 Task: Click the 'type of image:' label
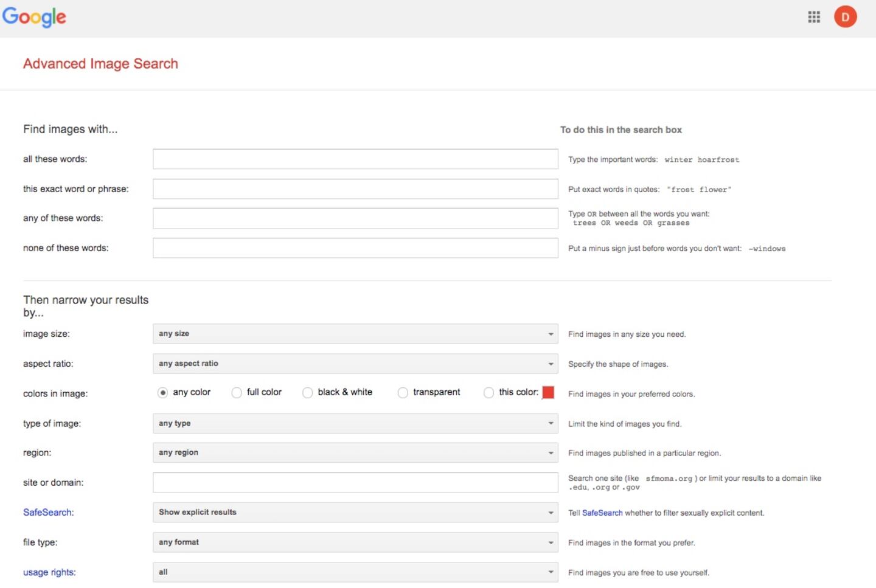click(52, 423)
